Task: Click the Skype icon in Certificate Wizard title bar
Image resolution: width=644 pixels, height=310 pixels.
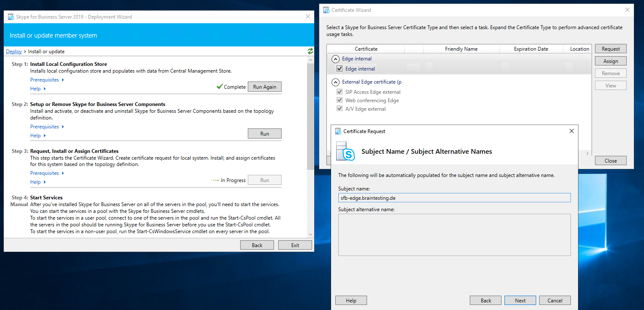Action: click(x=326, y=10)
